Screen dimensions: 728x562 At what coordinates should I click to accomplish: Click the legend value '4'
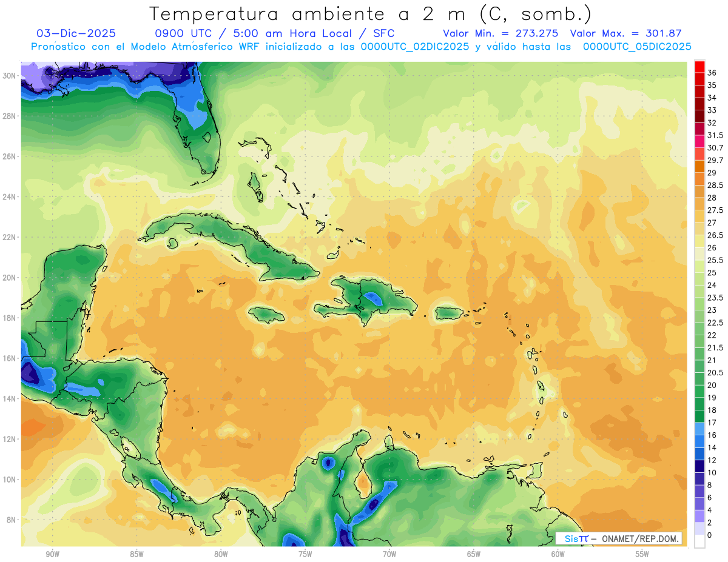[x=710, y=510]
